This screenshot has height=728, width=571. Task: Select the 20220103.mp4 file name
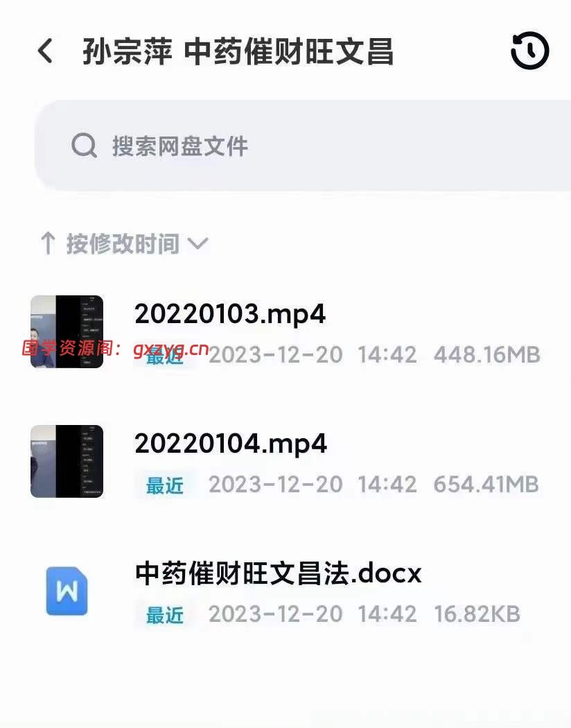[230, 315]
